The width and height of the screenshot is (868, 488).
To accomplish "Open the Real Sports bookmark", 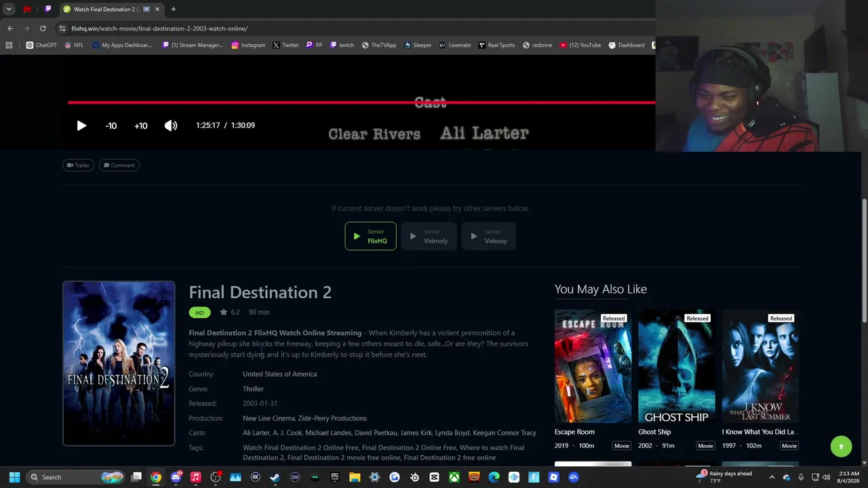I will pos(497,45).
